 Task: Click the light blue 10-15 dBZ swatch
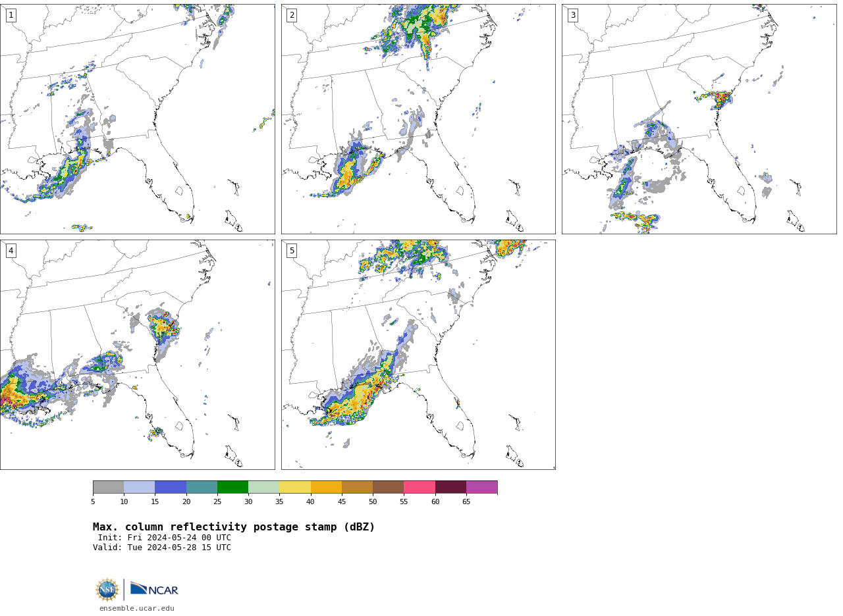[x=140, y=487]
